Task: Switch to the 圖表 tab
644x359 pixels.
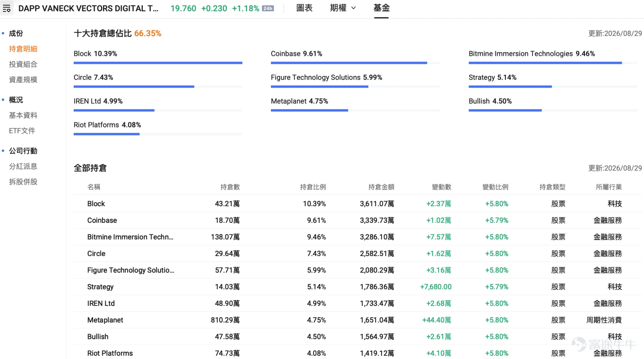Action: tap(304, 8)
